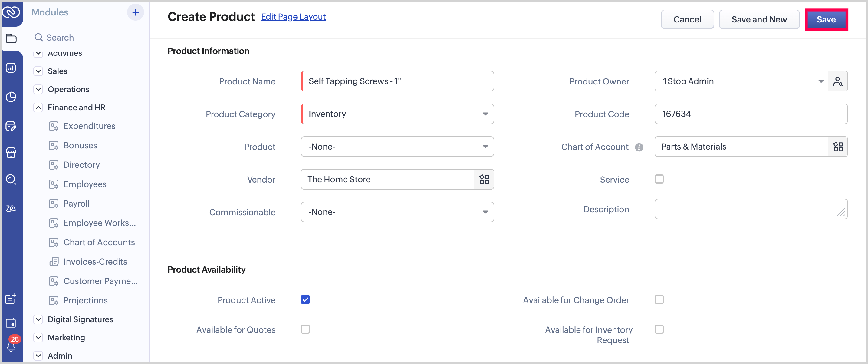Open the Chart of Accounts module
The width and height of the screenshot is (868, 364).
[x=99, y=242]
